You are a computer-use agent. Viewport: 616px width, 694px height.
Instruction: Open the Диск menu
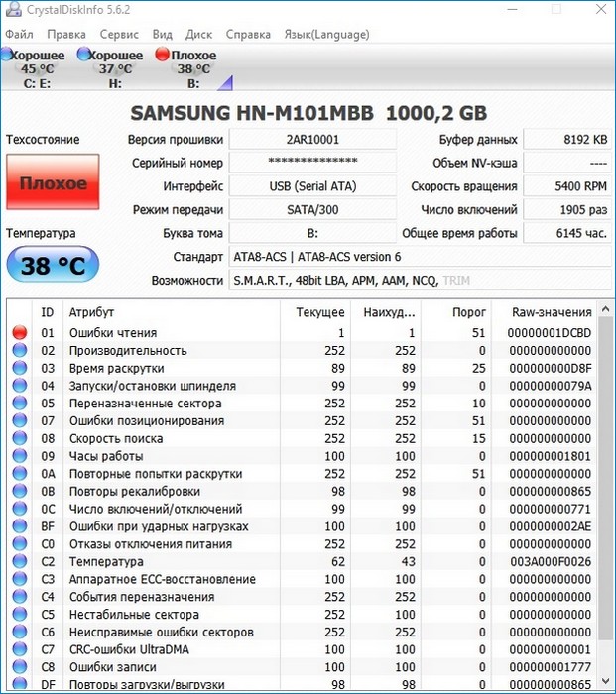(197, 34)
